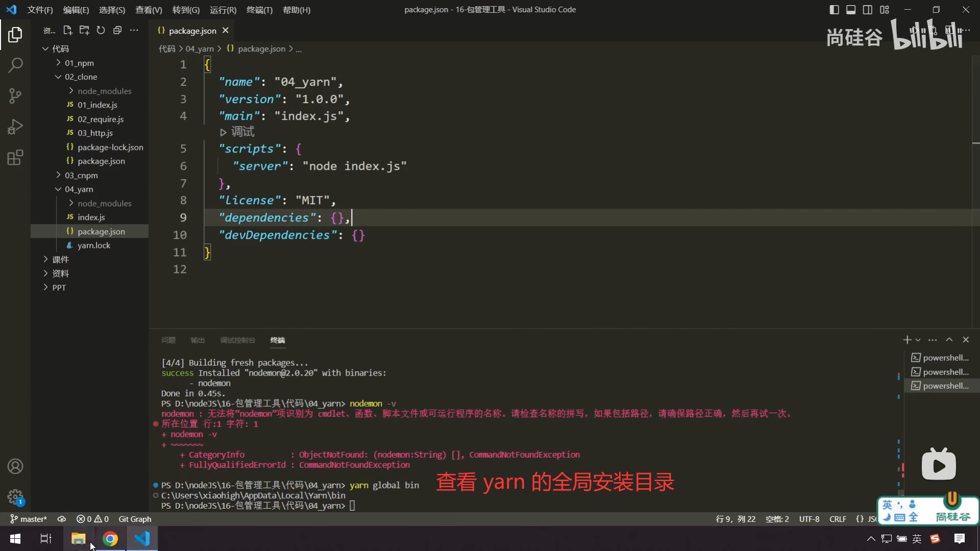Open the 终端(T) menu
The height and width of the screenshot is (551, 980).
pyautogui.click(x=259, y=10)
